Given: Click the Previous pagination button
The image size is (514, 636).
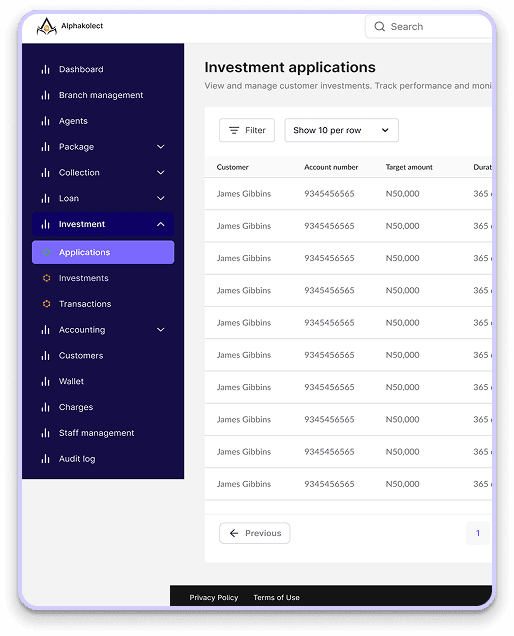Looking at the screenshot, I should (255, 533).
